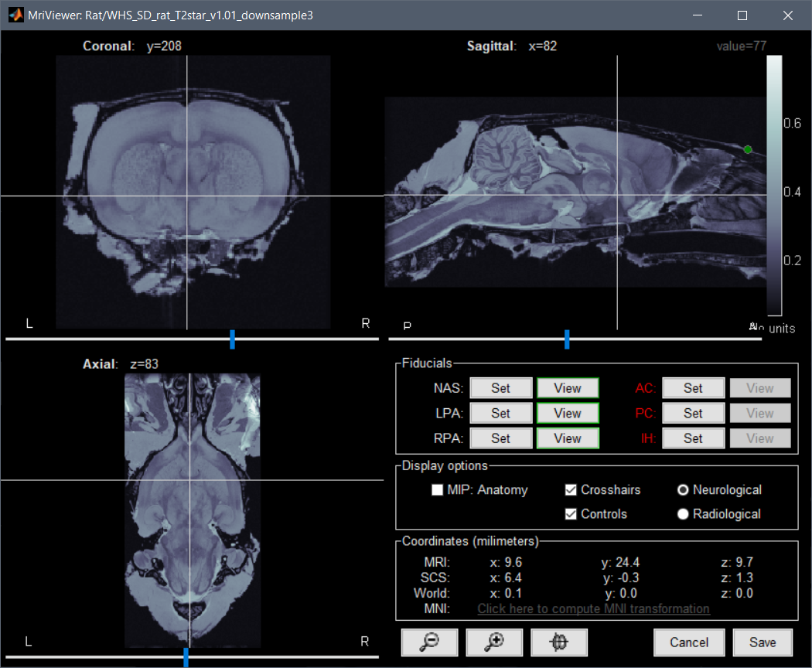Select the Neurological orientation
This screenshot has width=812, height=668.
click(682, 489)
